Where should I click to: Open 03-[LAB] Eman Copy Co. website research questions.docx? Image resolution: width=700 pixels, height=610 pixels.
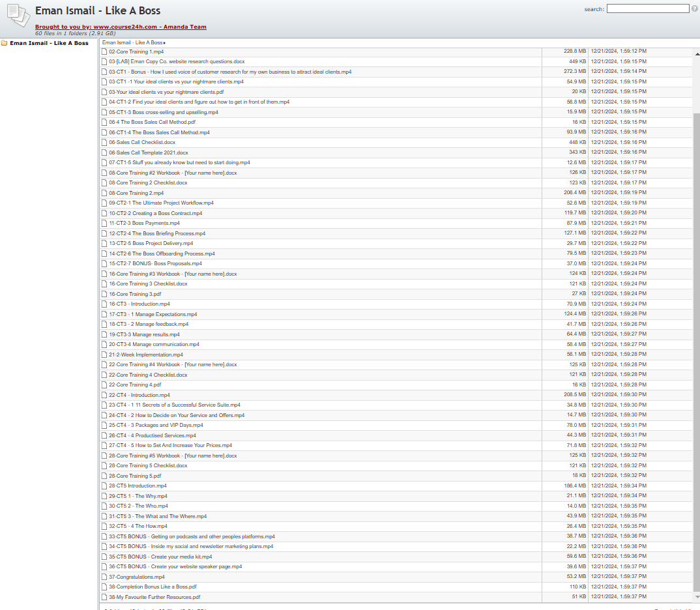pyautogui.click(x=177, y=61)
